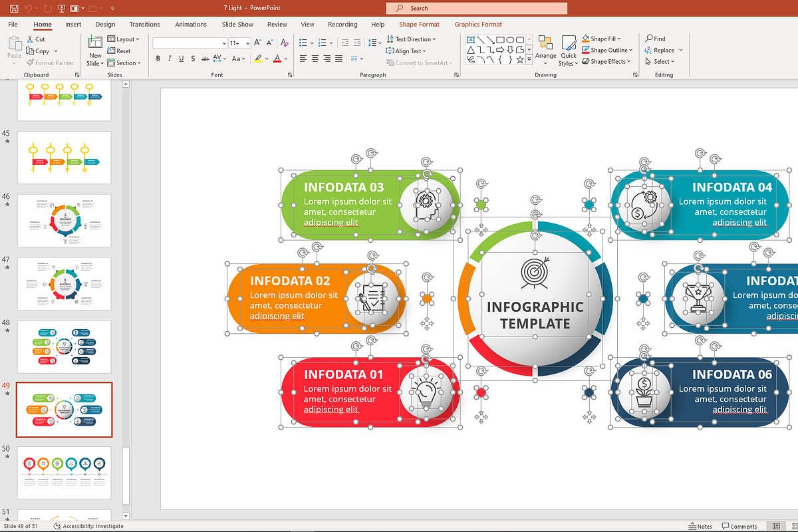798x532 pixels.
Task: Open the Font dialog launcher
Action: [x=290, y=75]
